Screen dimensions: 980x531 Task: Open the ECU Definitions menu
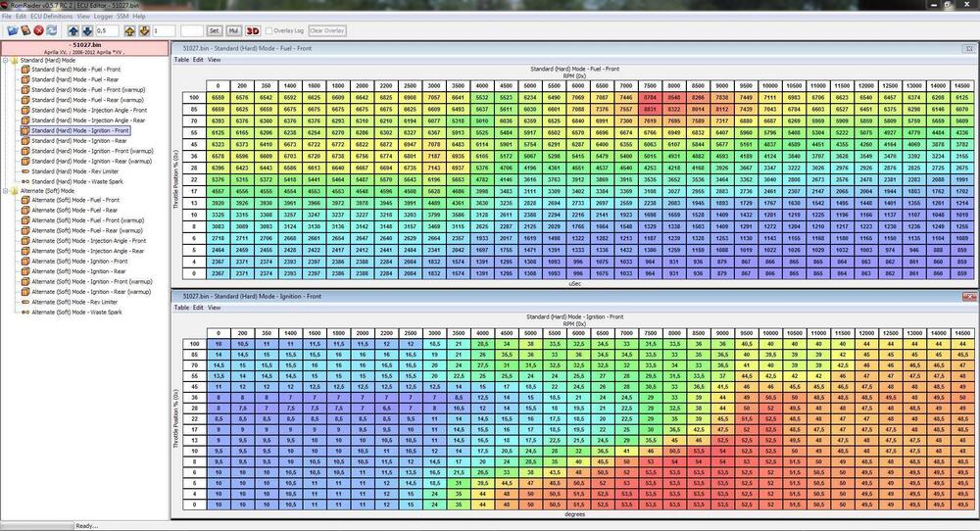pyautogui.click(x=52, y=17)
